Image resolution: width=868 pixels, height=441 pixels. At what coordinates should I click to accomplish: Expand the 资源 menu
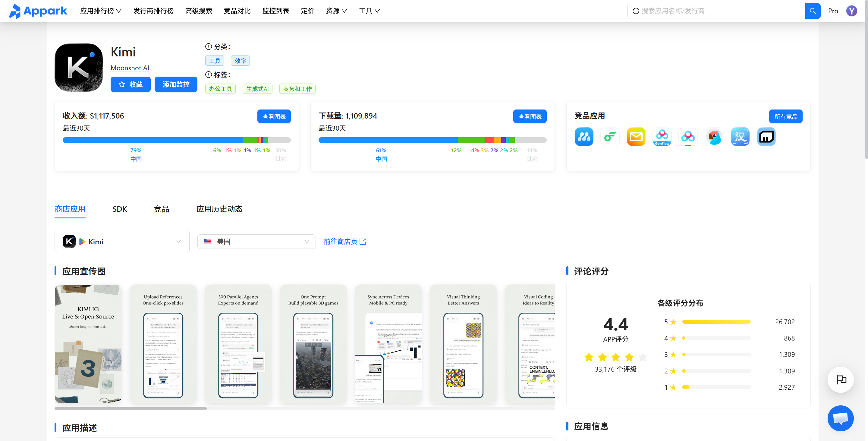[x=336, y=11]
